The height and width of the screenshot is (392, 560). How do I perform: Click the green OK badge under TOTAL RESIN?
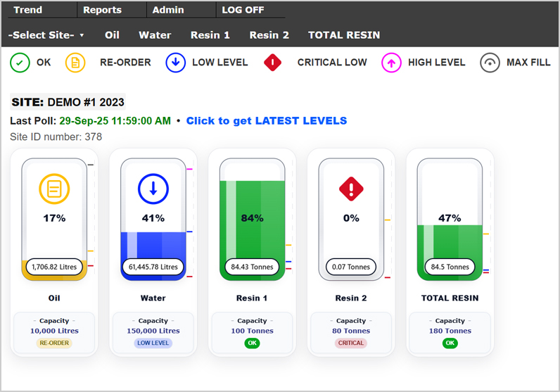(450, 343)
